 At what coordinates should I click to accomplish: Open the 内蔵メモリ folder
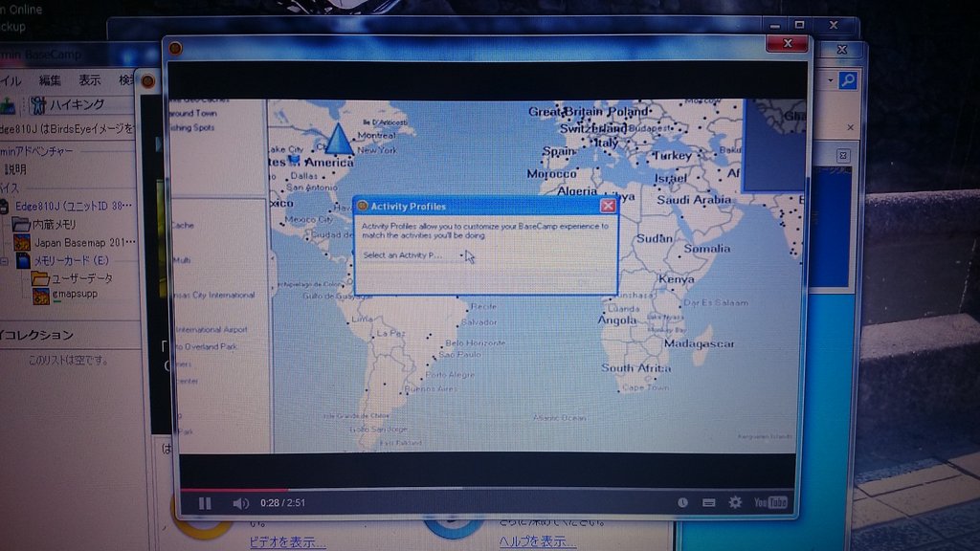point(54,224)
